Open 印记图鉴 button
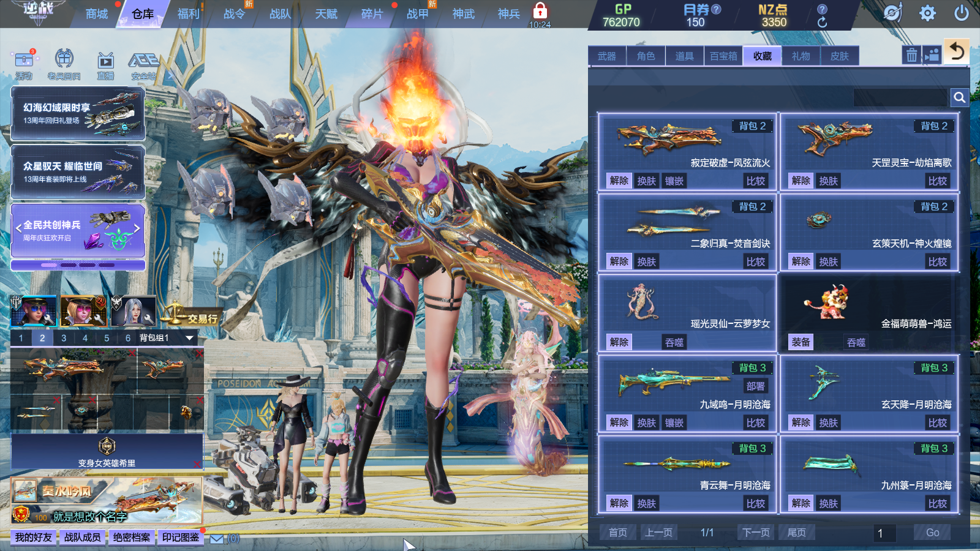The width and height of the screenshot is (980, 551). (x=181, y=538)
